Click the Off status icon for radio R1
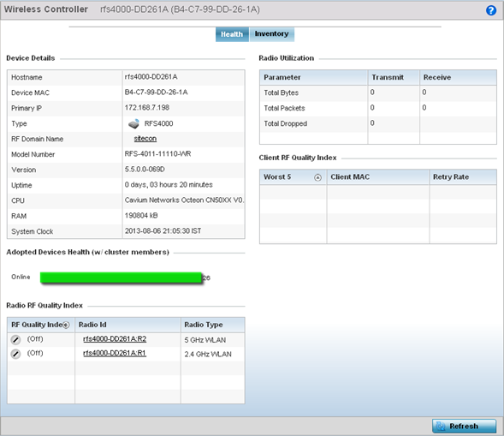The width and height of the screenshot is (504, 436). pyautogui.click(x=15, y=354)
